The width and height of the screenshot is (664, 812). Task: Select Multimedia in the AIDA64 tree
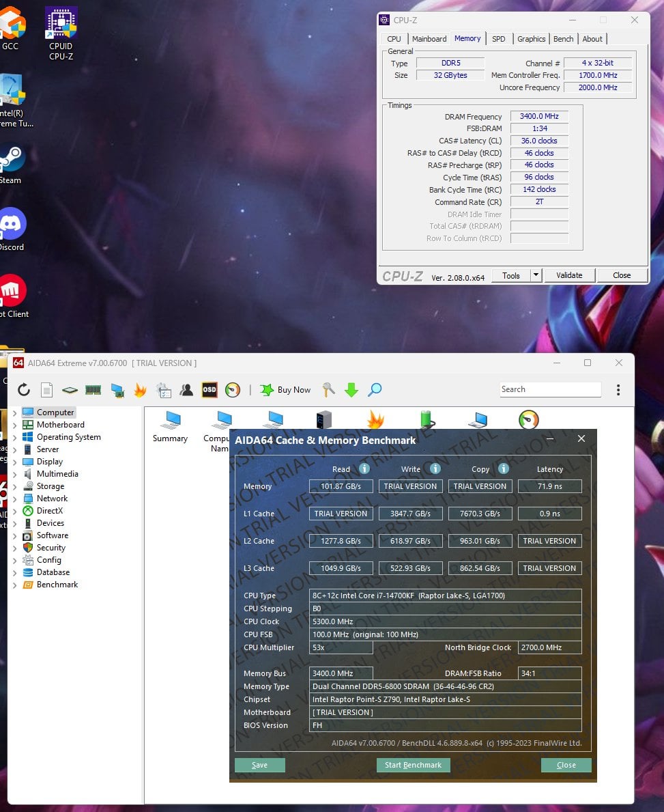pyautogui.click(x=57, y=474)
